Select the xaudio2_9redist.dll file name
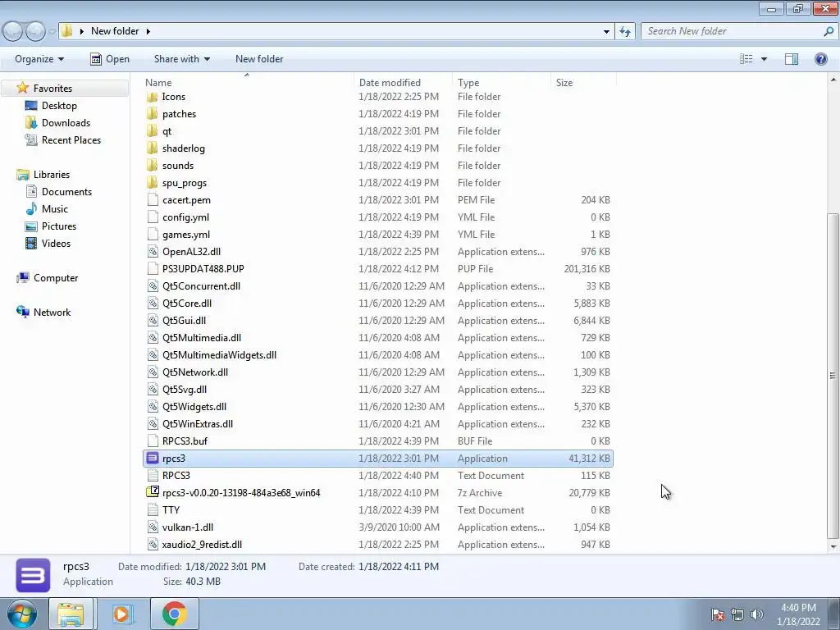Viewport: 840px width, 630px height. 202,545
